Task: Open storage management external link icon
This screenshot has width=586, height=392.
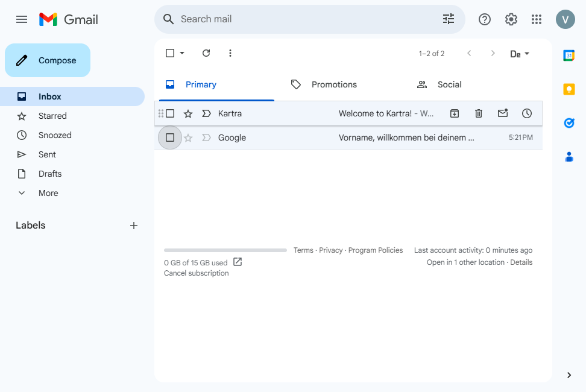Action: (238, 262)
